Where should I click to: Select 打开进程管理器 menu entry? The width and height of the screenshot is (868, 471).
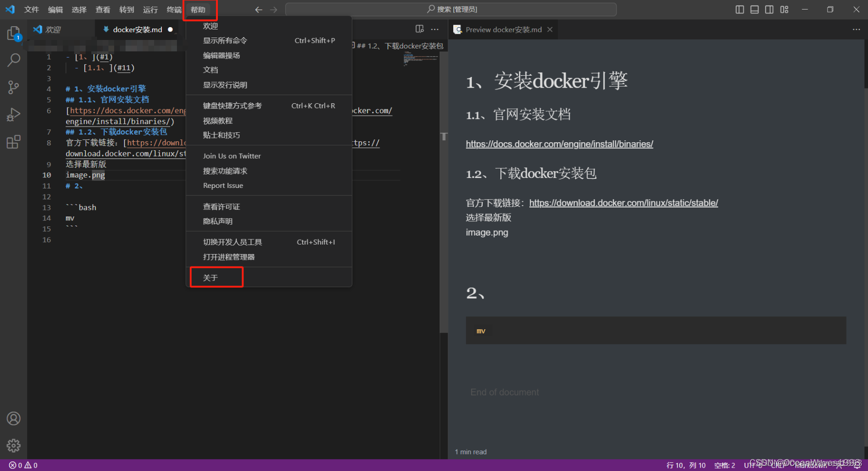[269, 257]
